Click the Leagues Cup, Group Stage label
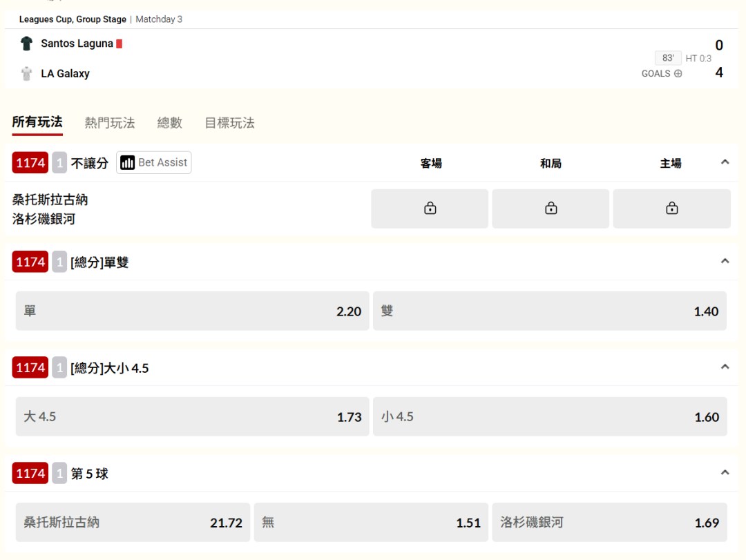This screenshot has width=746, height=560. 73,19
